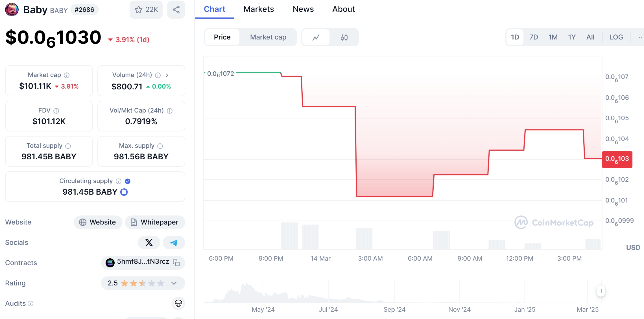Open Volume (24h) info icon

(158, 75)
